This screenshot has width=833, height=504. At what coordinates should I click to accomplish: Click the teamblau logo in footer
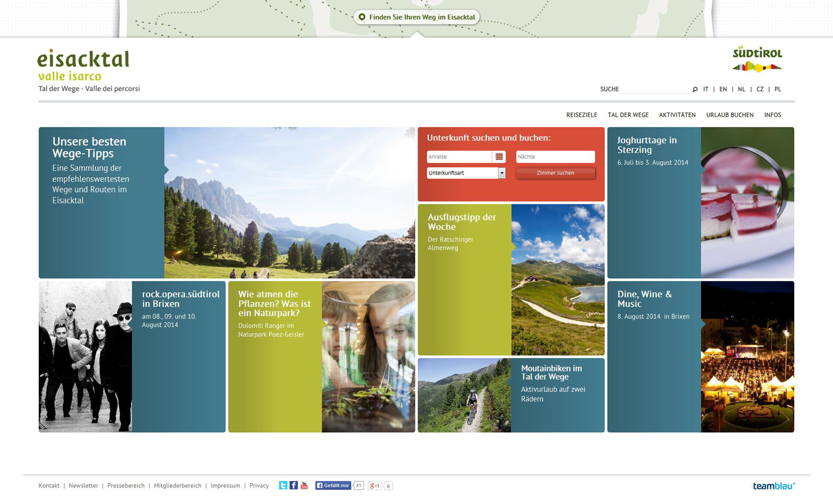point(773,486)
